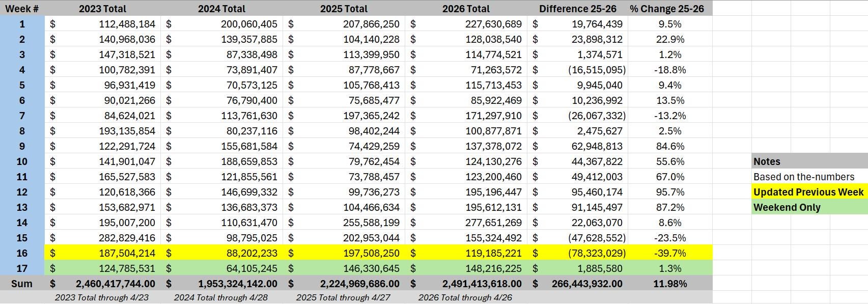Select the Sum row label
The height and width of the screenshot is (304, 868).
pos(22,284)
